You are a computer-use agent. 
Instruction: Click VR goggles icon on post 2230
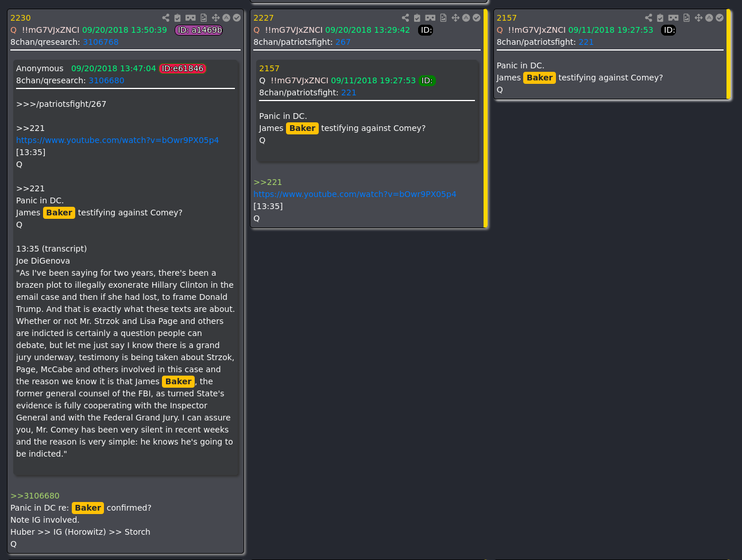click(x=191, y=18)
